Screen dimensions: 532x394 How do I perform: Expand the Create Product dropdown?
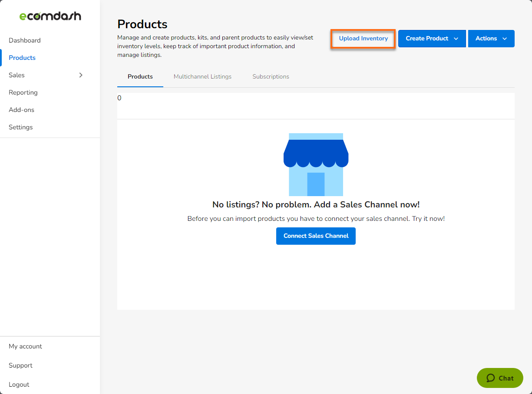click(432, 38)
